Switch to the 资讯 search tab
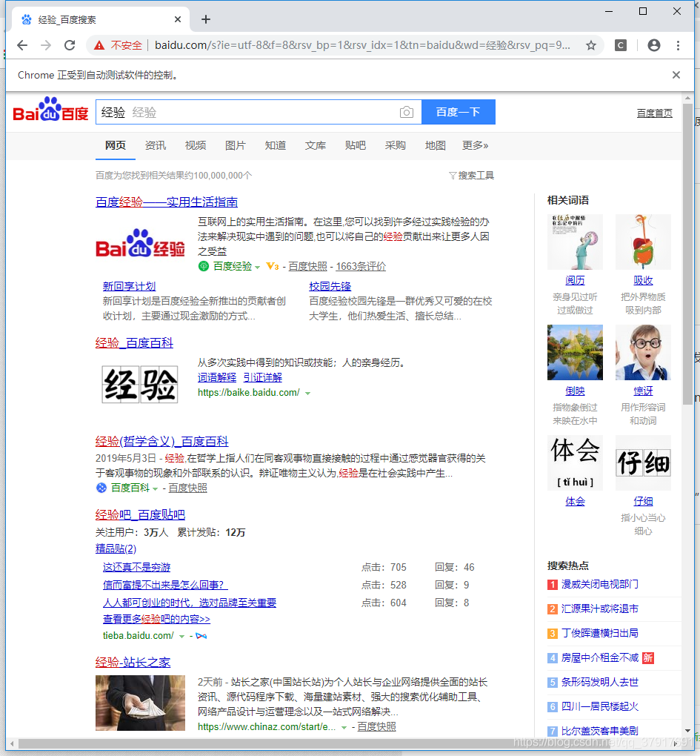This screenshot has width=700, height=756. tap(155, 145)
